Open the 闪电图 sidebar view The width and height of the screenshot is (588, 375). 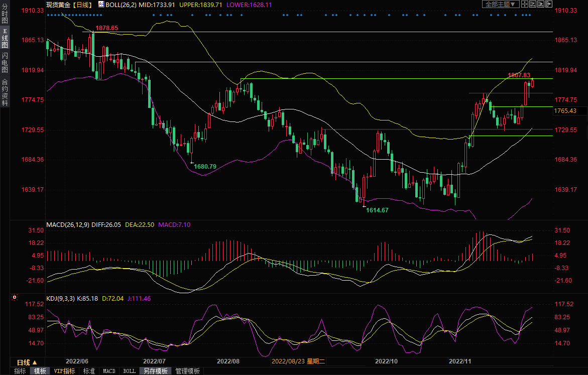click(5, 63)
